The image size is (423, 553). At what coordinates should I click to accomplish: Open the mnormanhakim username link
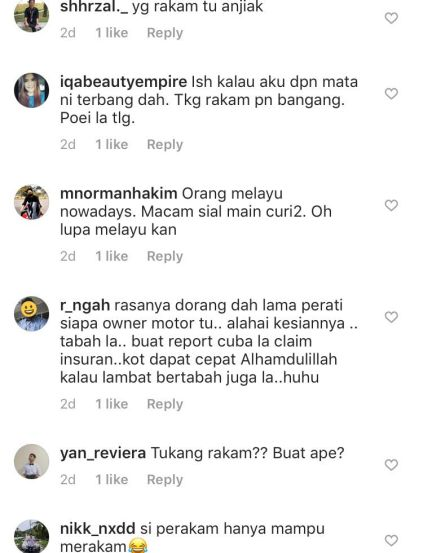(119, 194)
